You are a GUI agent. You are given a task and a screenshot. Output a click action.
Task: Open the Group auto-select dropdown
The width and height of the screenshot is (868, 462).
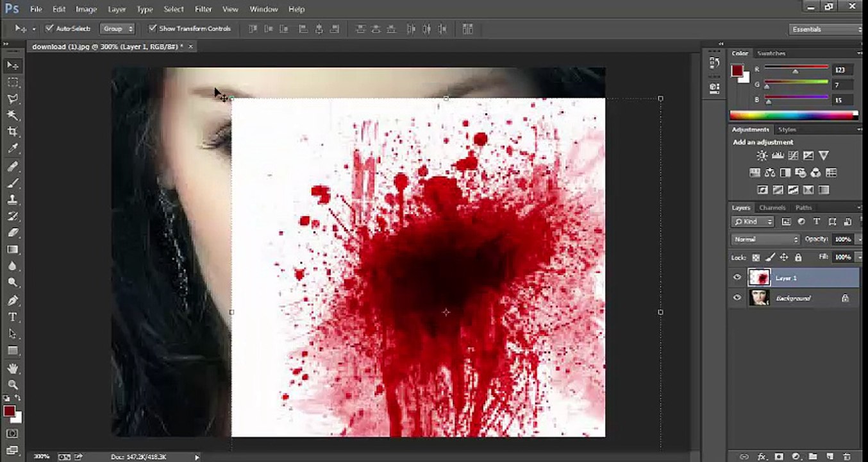click(x=118, y=29)
